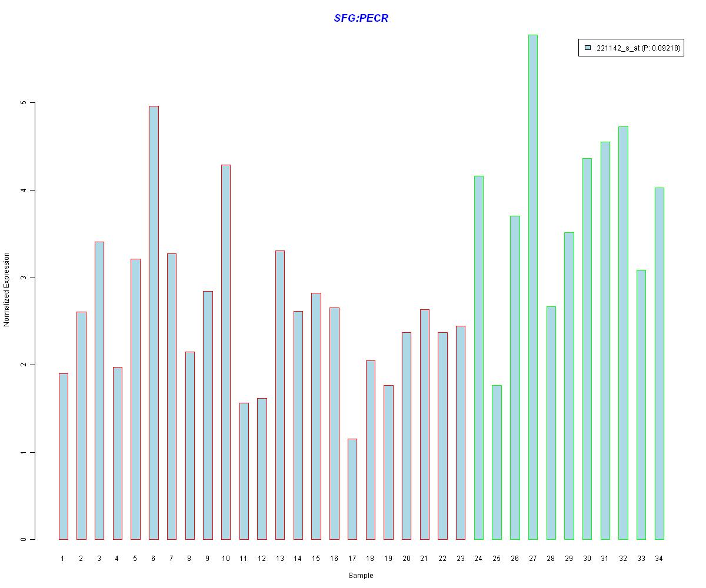Click the bar for sample 25
Viewport: 706px width, 588px height.
(x=497, y=462)
